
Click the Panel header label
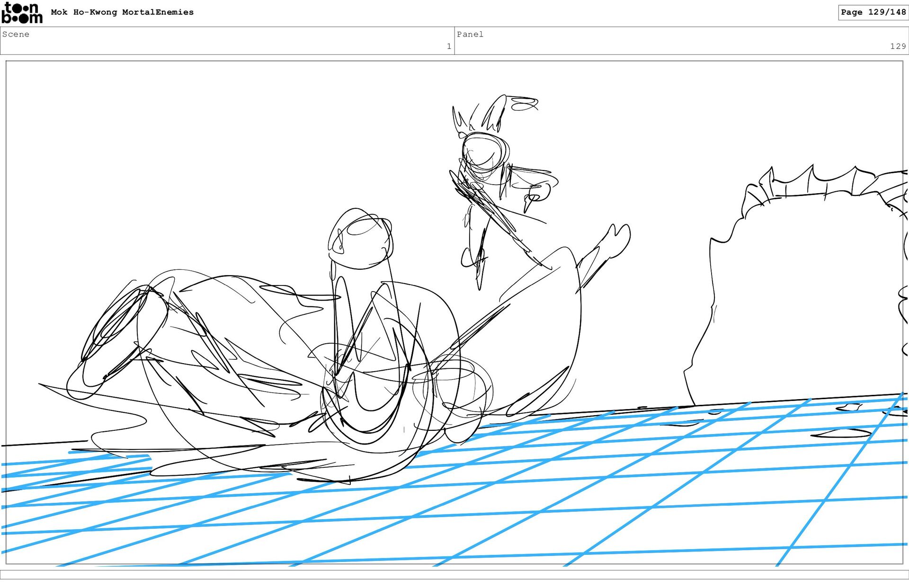470,34
